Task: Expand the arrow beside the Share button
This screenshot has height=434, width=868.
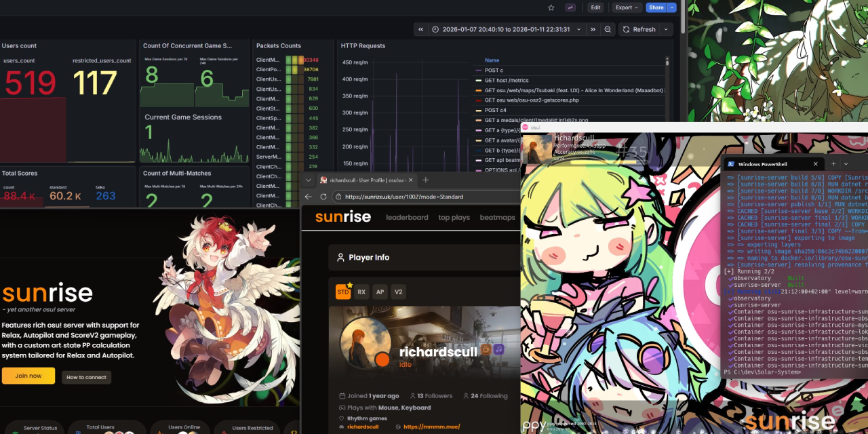Action: (x=672, y=7)
